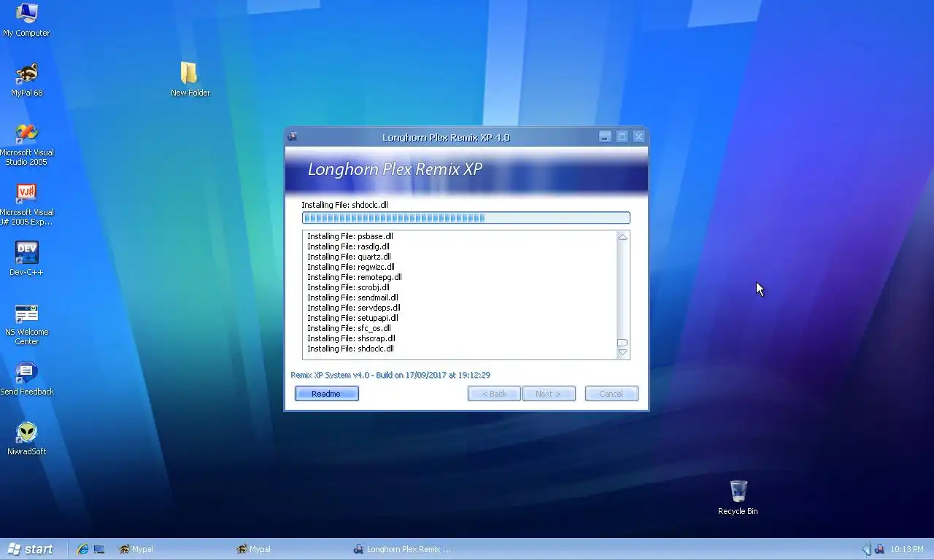The height and width of the screenshot is (560, 934).
Task: Select 'Installing File: quartz.dll' line
Action: pos(349,257)
